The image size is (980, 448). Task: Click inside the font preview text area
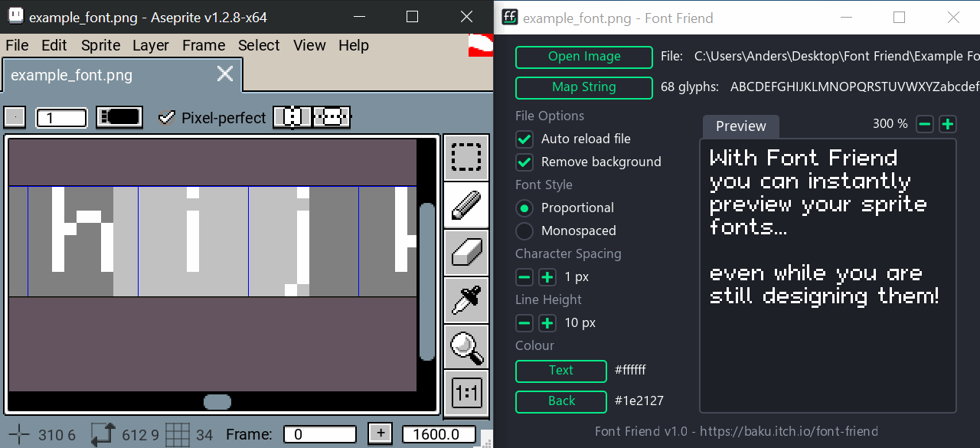tap(828, 275)
